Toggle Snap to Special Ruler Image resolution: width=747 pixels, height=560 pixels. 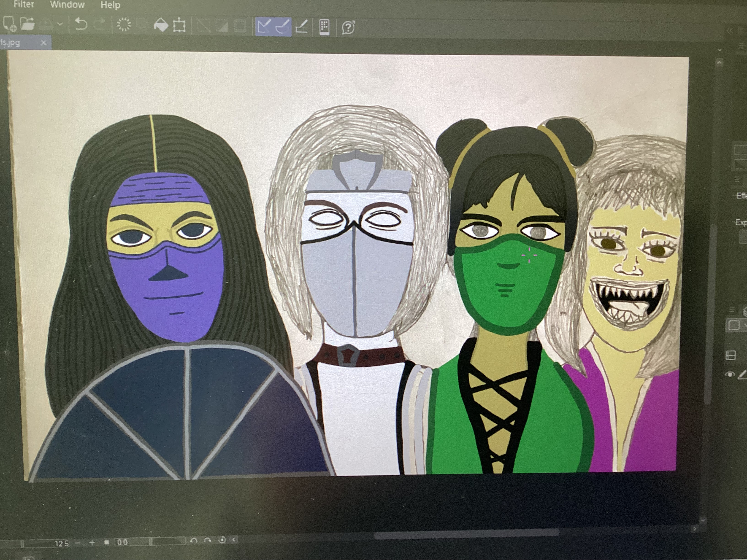coord(283,27)
